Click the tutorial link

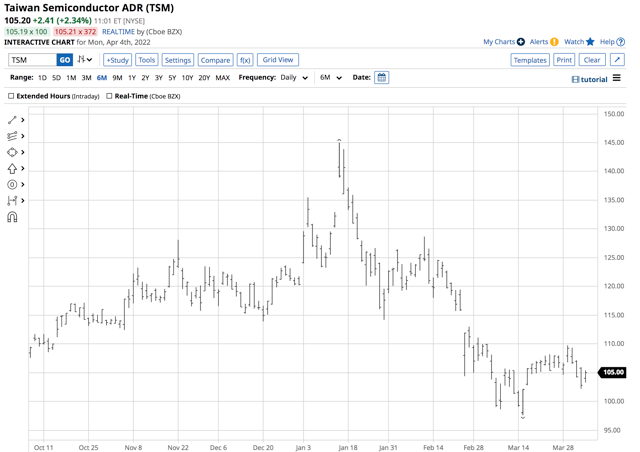pos(594,80)
